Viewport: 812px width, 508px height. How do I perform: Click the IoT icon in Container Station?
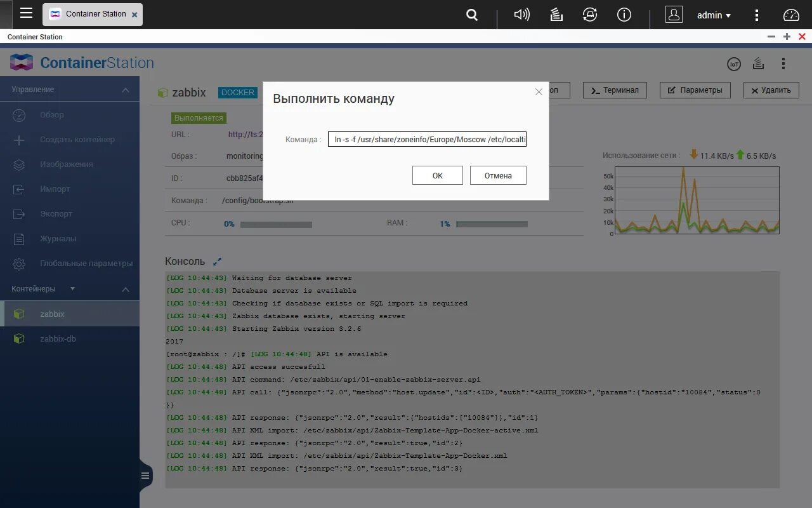click(x=734, y=63)
